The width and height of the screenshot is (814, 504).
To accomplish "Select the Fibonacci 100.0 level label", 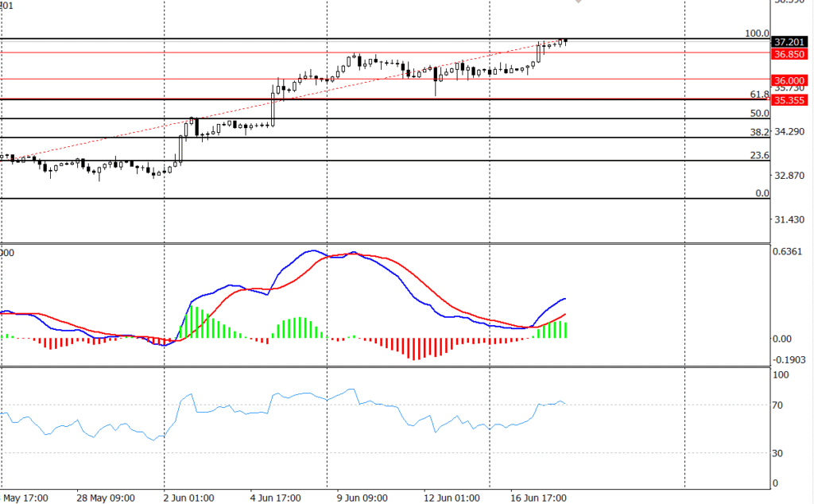I will 757,33.
